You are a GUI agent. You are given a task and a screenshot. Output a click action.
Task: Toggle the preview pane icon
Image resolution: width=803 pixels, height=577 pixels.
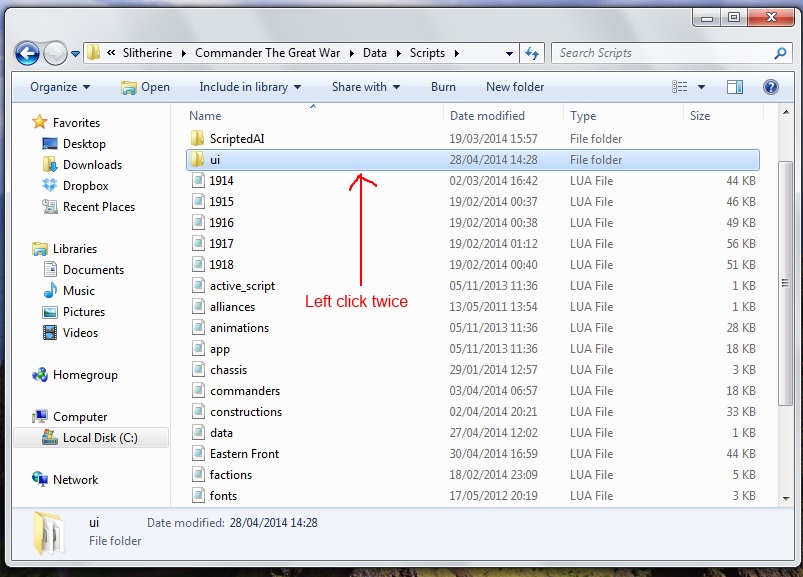click(x=735, y=87)
